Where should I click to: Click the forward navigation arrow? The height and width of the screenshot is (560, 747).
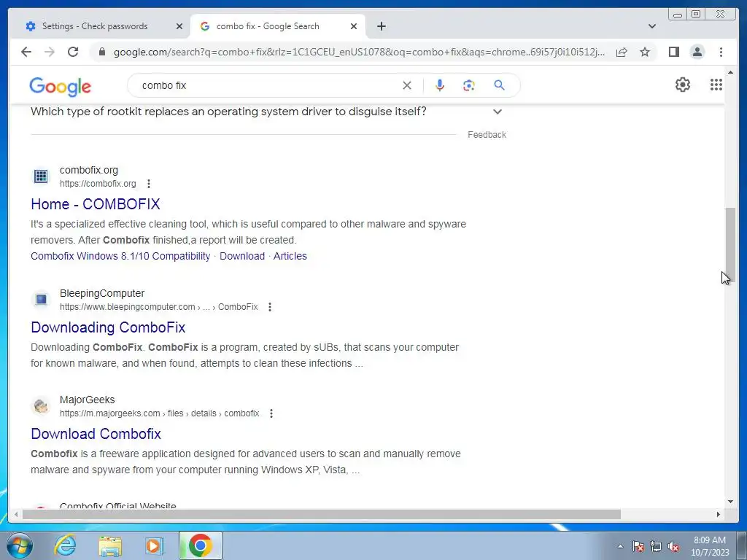[x=50, y=52]
